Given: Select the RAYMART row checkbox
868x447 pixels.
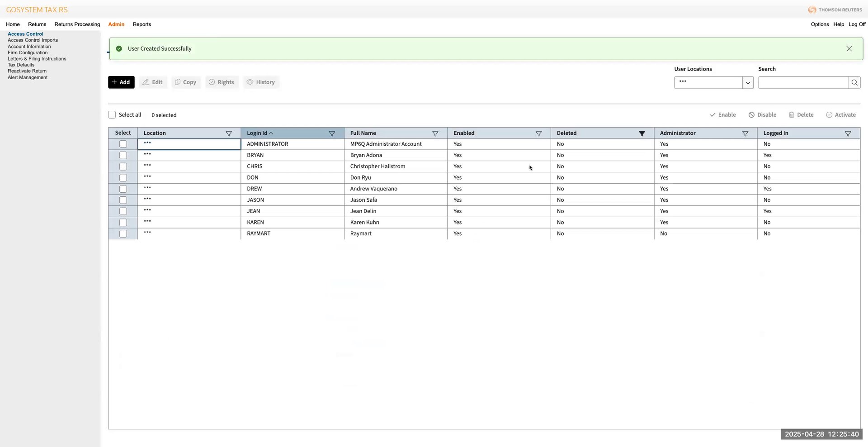Looking at the screenshot, I should click(123, 234).
